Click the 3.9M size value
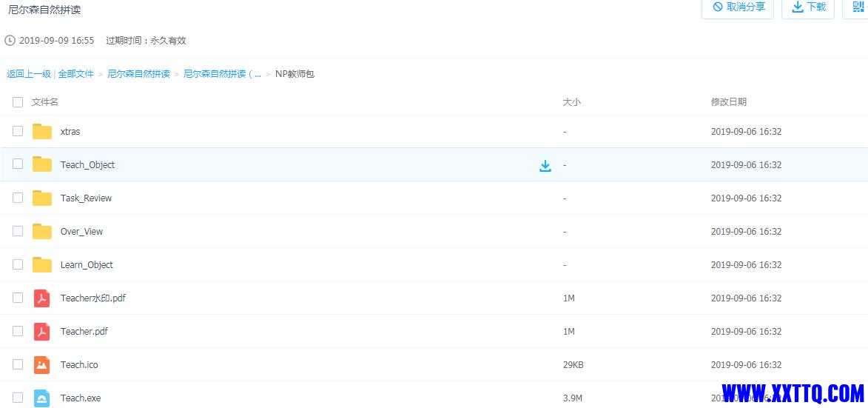The image size is (868, 408). click(x=572, y=398)
